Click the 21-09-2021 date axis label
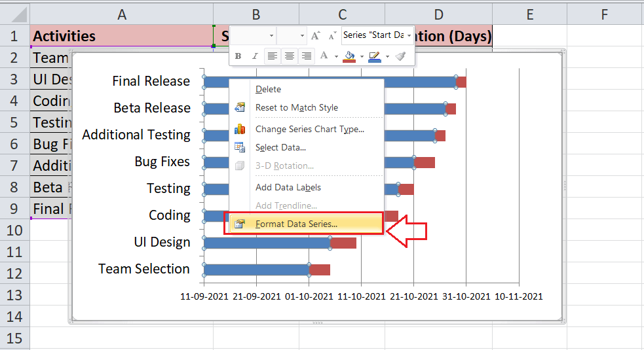The height and width of the screenshot is (350, 644). click(x=257, y=296)
